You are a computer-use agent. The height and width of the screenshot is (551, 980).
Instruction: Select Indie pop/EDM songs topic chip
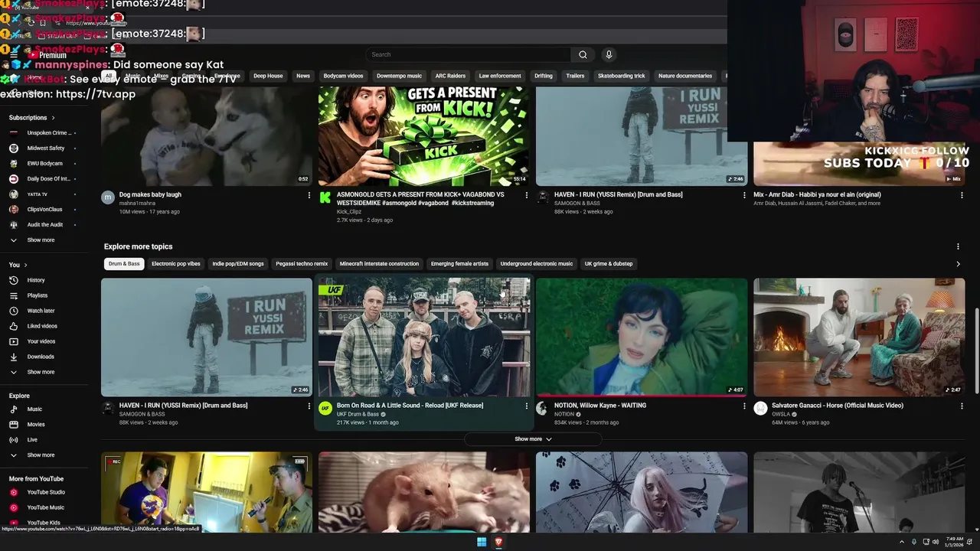238,264
